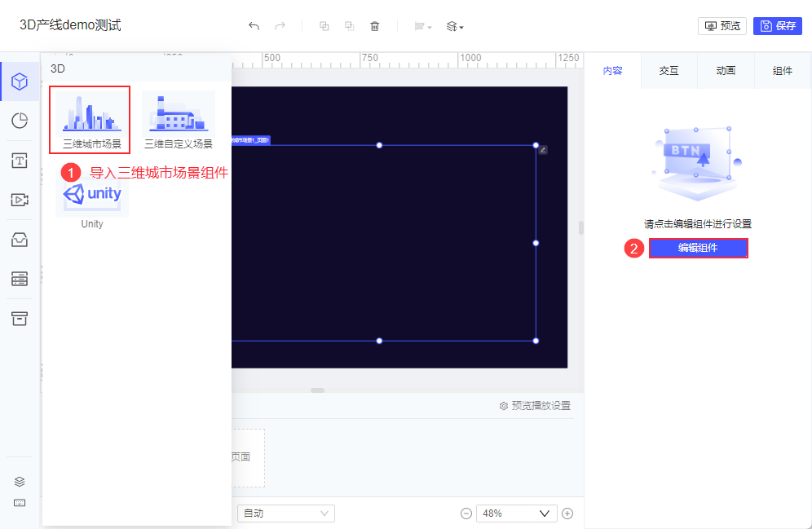Click the keyboard shortcuts icon
This screenshot has width=812, height=529.
click(x=20, y=503)
